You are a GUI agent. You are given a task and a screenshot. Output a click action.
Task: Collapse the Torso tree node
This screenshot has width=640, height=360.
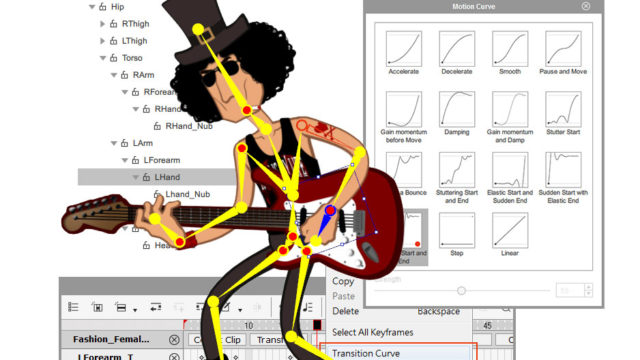[x=103, y=58]
